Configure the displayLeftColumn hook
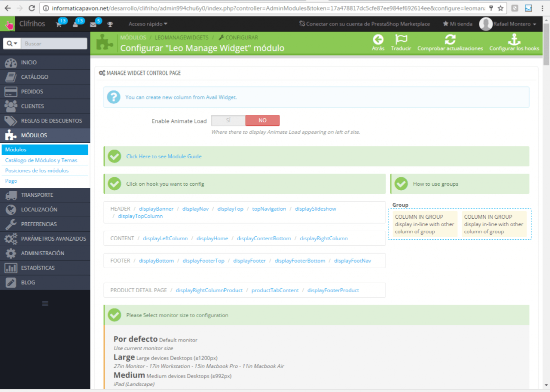This screenshot has height=392, width=550. click(x=165, y=239)
